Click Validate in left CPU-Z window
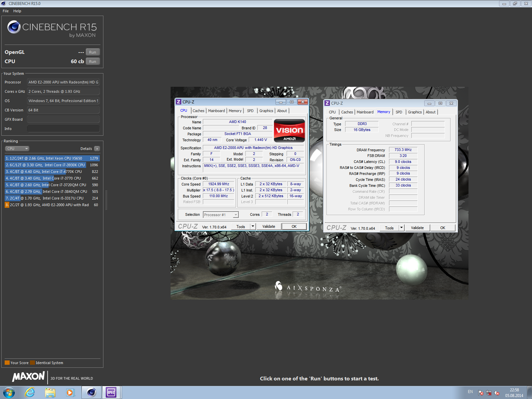Image resolution: width=532 pixels, height=399 pixels. click(269, 227)
